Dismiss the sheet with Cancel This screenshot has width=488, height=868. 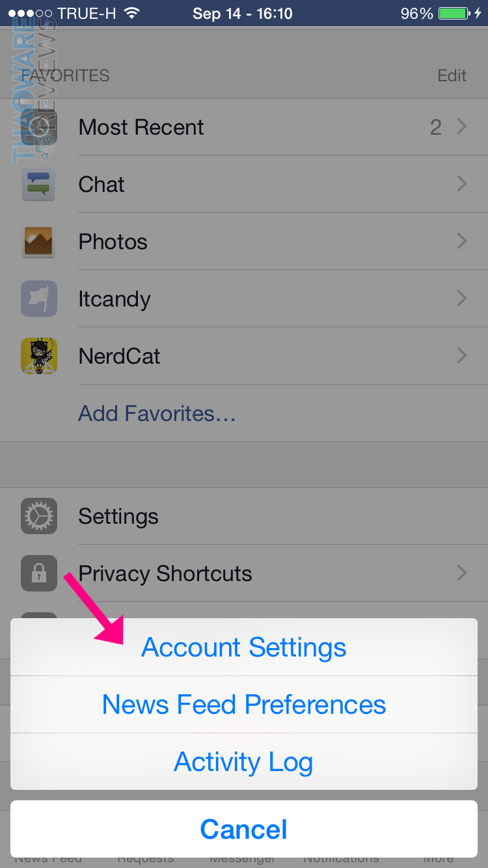click(244, 829)
